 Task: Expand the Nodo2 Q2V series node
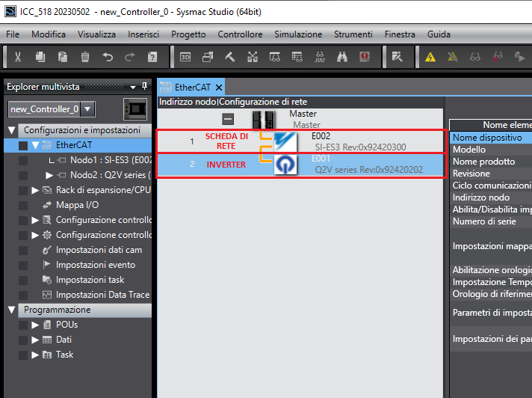[50, 175]
